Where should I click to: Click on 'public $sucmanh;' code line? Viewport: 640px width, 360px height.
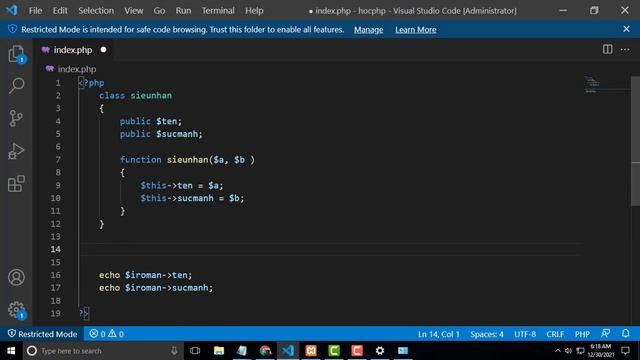click(161, 134)
